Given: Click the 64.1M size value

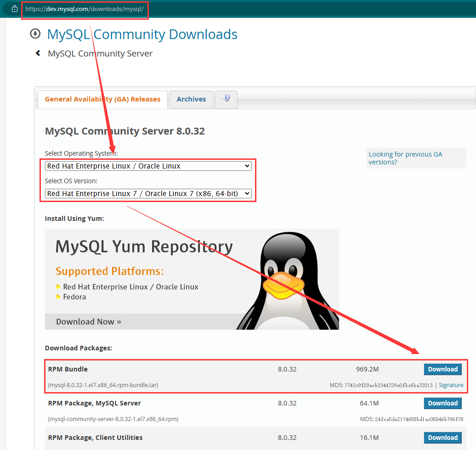Looking at the screenshot, I should (x=369, y=403).
